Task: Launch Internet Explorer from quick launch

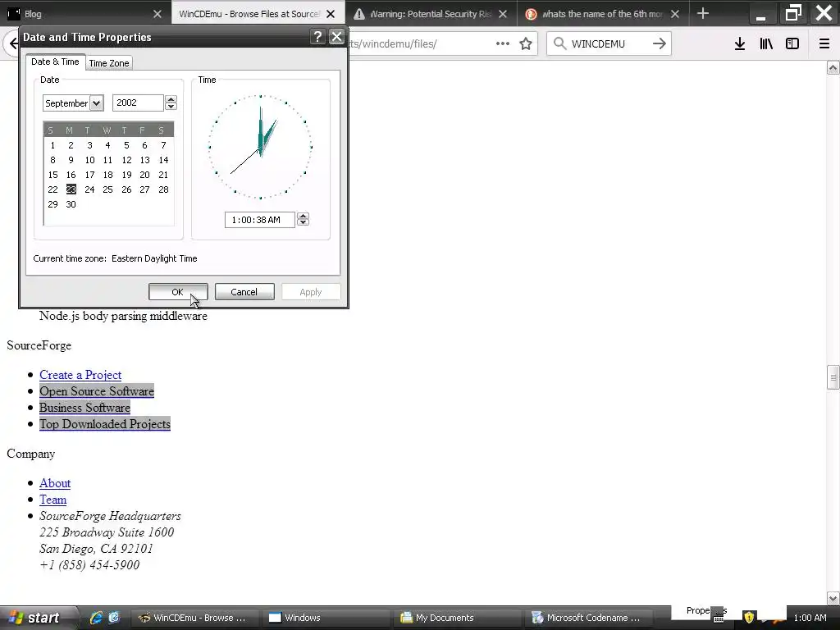Action: [97, 618]
